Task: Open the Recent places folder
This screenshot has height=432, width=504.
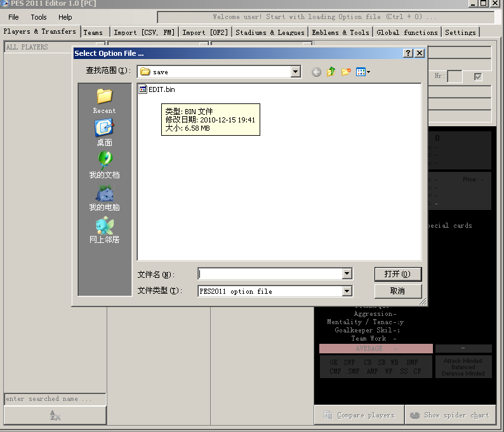Action: pos(104,101)
